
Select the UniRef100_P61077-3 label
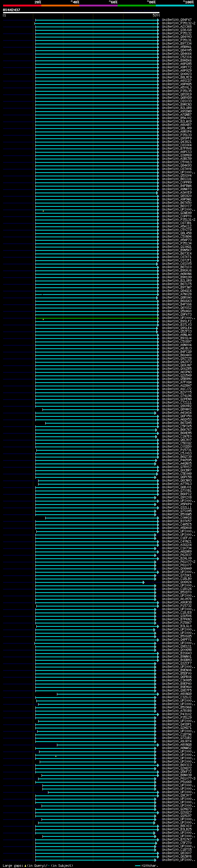(x=179, y=778)
